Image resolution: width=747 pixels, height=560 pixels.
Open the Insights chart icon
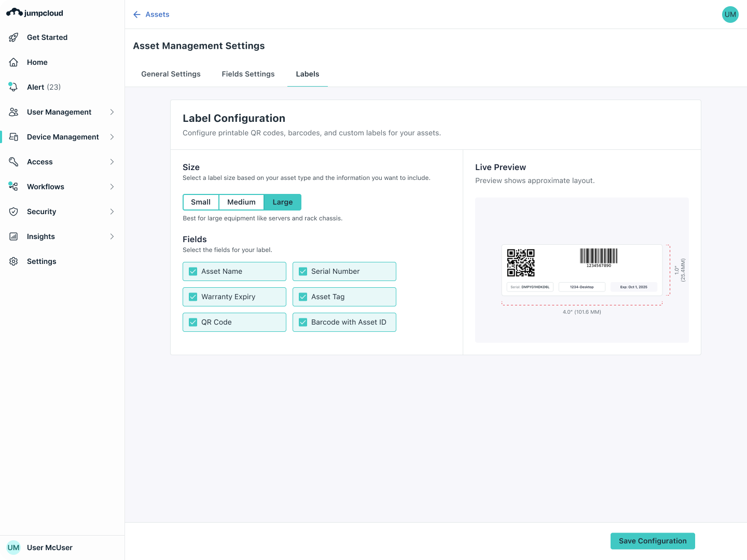[x=13, y=236]
